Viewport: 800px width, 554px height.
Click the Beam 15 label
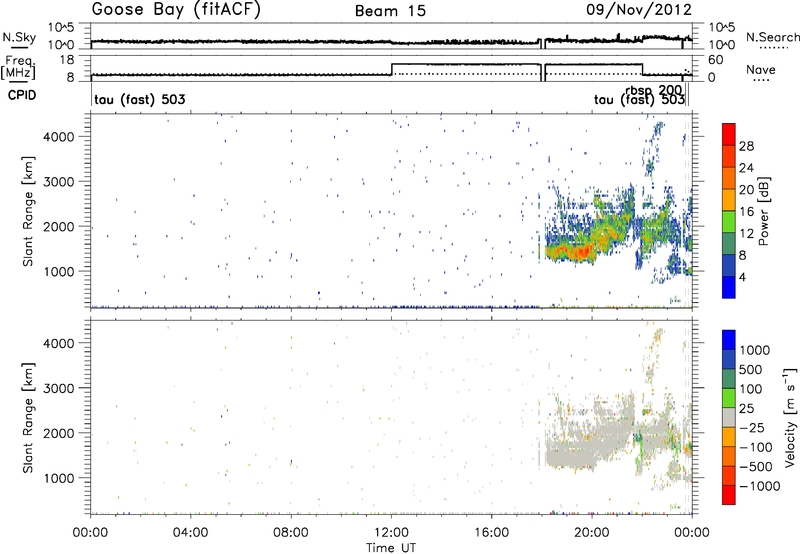390,11
